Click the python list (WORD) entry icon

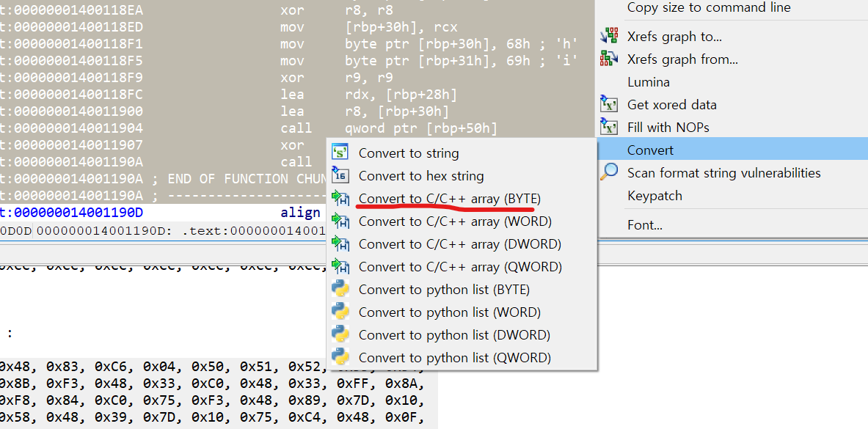coord(340,312)
